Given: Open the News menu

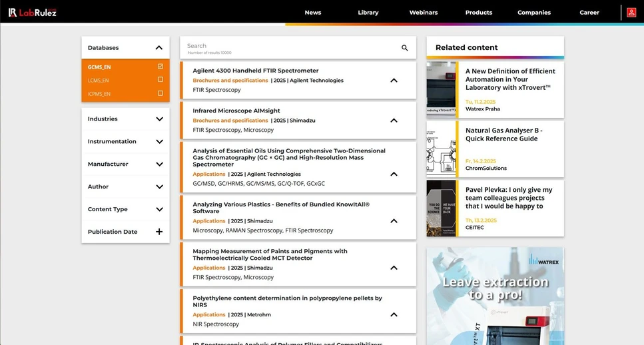Looking at the screenshot, I should click(x=313, y=12).
